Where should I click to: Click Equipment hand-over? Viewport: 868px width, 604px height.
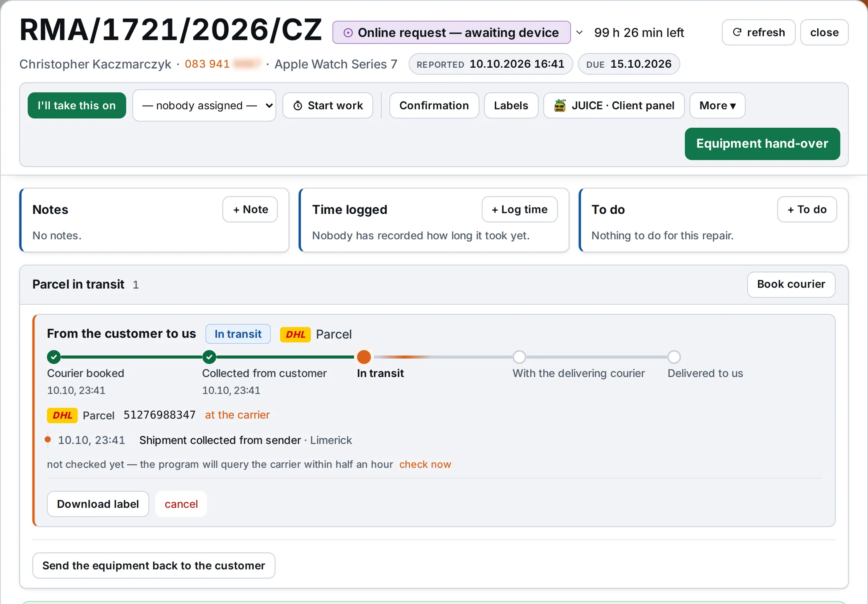pos(762,144)
